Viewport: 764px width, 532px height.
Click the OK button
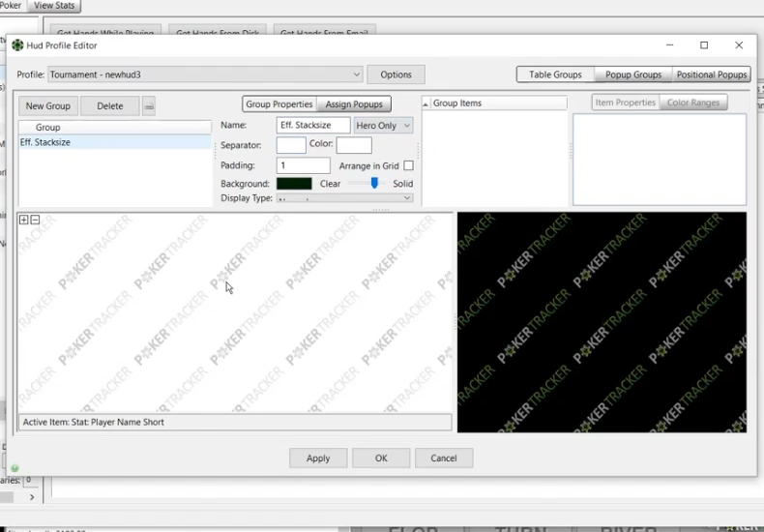(381, 458)
